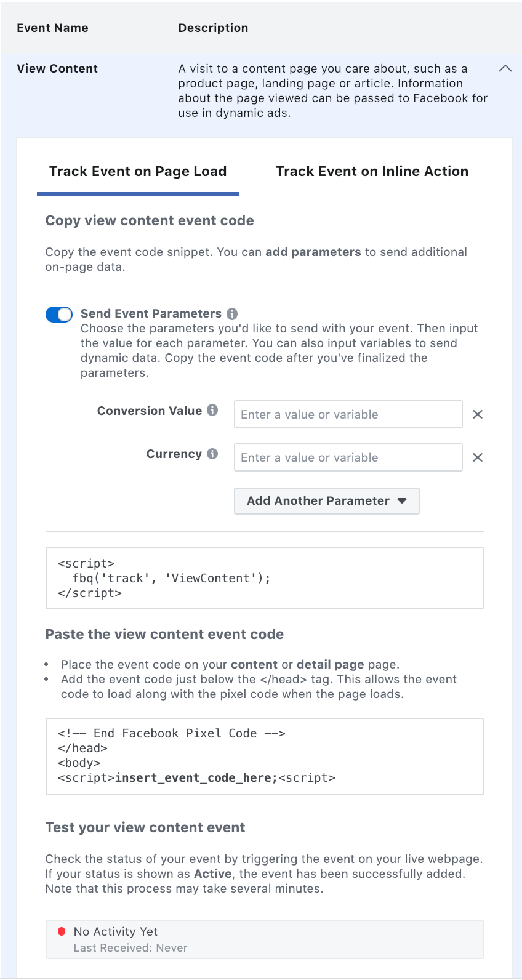522x980 pixels.
Task: Remove the Currency parameter with X
Action: 477,457
